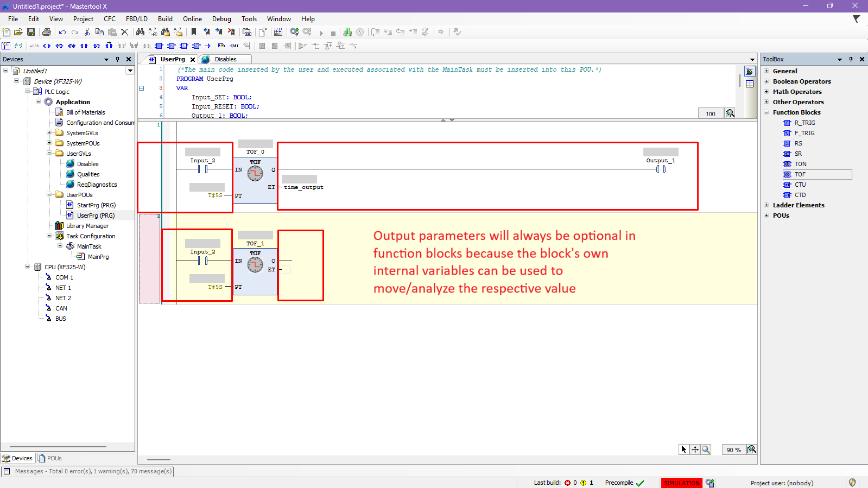Select the TOF function block in ToolBox
Image resolution: width=868 pixels, height=488 pixels.
[800, 174]
